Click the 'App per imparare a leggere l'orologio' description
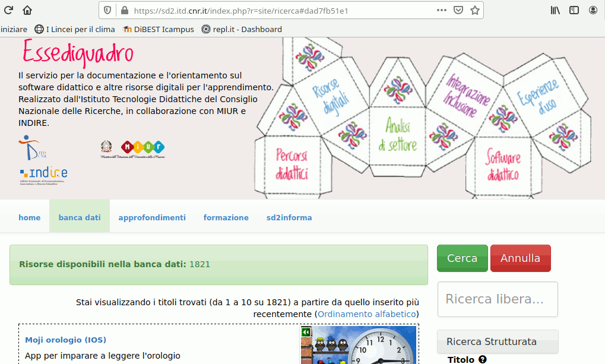This screenshot has width=605, height=364. click(103, 356)
